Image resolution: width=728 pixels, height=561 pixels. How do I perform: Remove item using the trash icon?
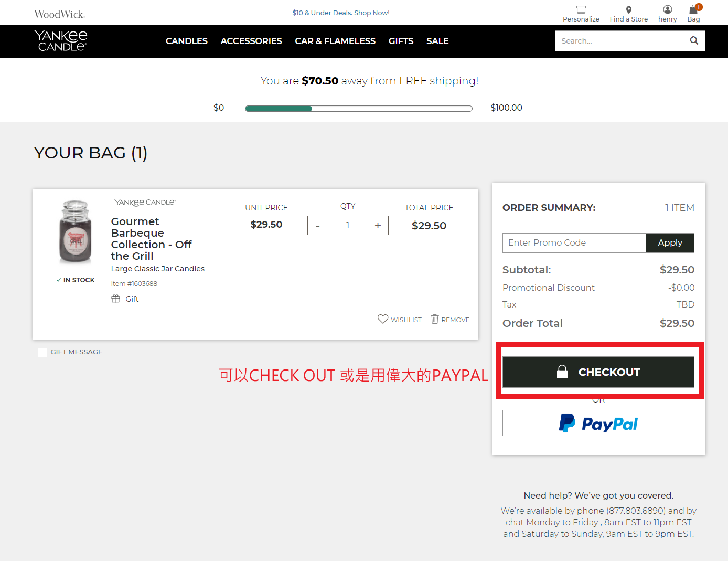click(434, 319)
